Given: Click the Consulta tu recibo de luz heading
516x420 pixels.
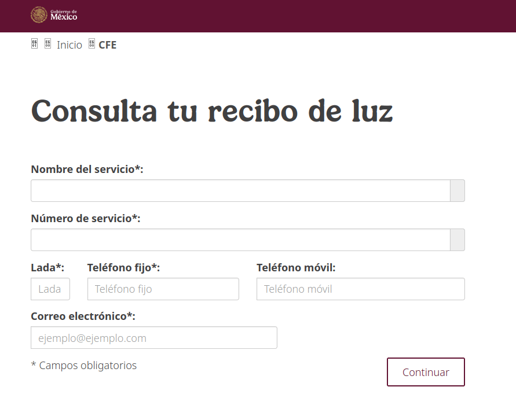Looking at the screenshot, I should point(212,111).
